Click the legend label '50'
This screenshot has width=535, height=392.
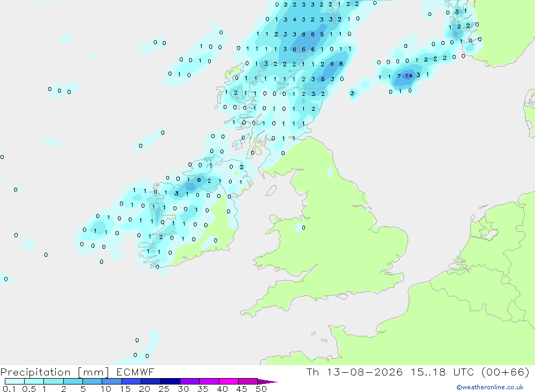pyautogui.click(x=261, y=389)
